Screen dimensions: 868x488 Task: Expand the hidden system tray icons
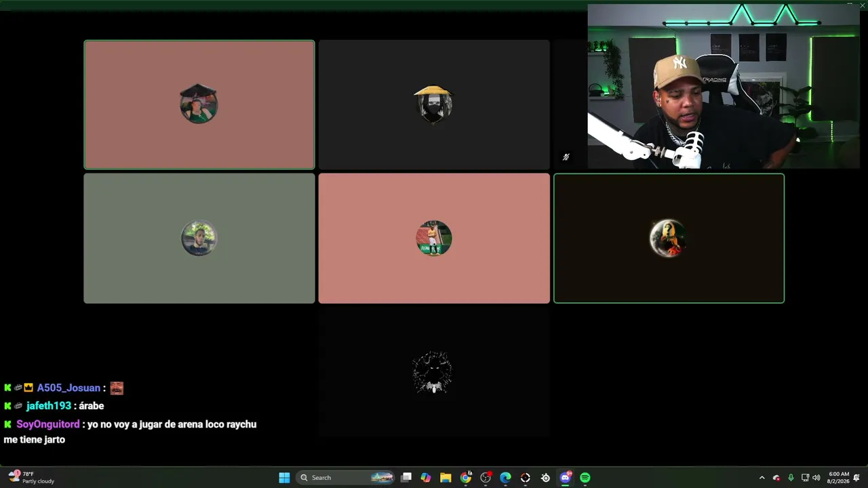tap(762, 478)
